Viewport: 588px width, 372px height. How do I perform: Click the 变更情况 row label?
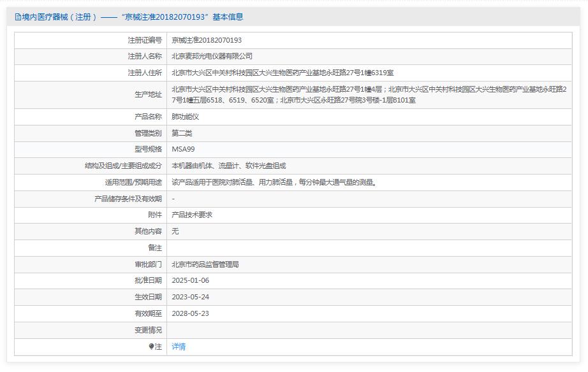148,330
